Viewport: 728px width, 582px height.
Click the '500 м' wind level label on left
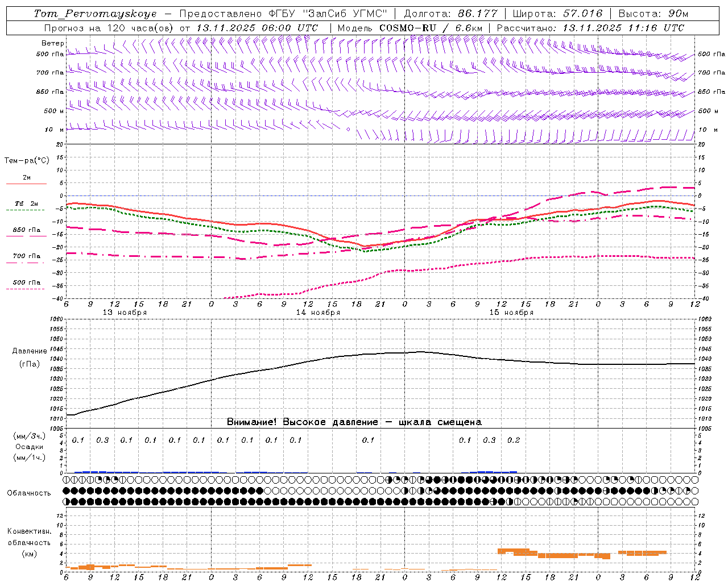[54, 111]
